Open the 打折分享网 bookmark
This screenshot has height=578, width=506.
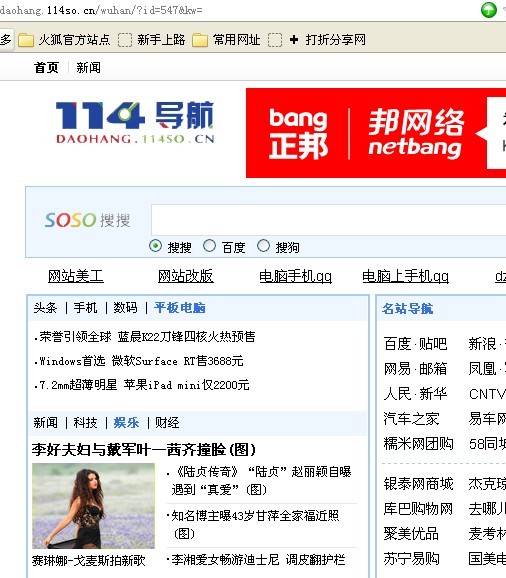point(327,39)
